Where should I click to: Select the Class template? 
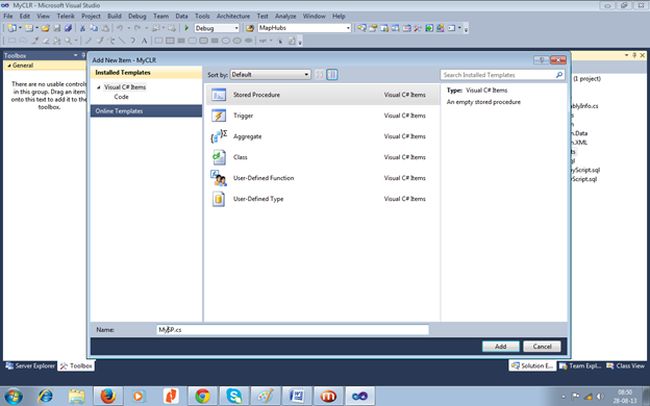pos(323,157)
